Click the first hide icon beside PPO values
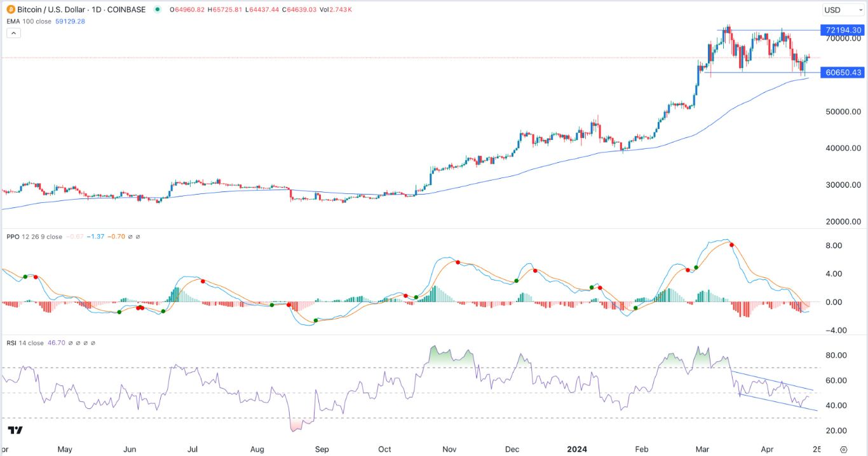The image size is (868, 456). [x=130, y=236]
